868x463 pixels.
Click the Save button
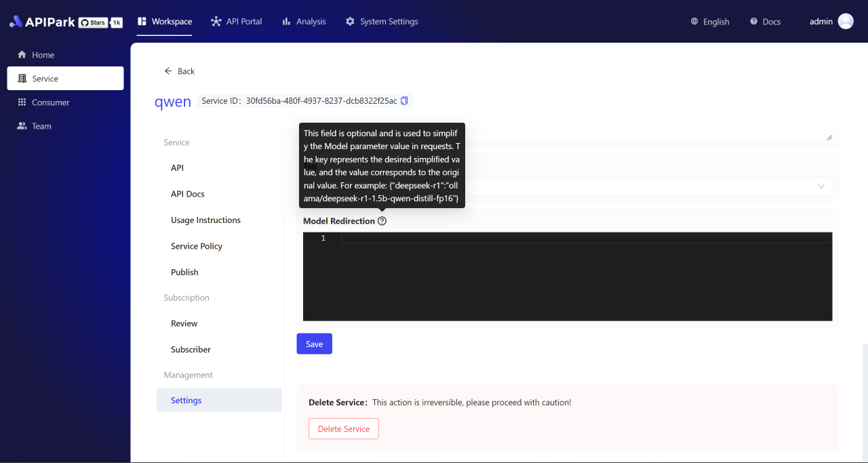pyautogui.click(x=314, y=344)
